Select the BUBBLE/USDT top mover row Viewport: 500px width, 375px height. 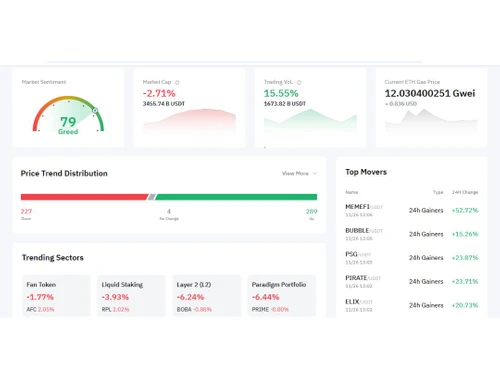(412, 234)
